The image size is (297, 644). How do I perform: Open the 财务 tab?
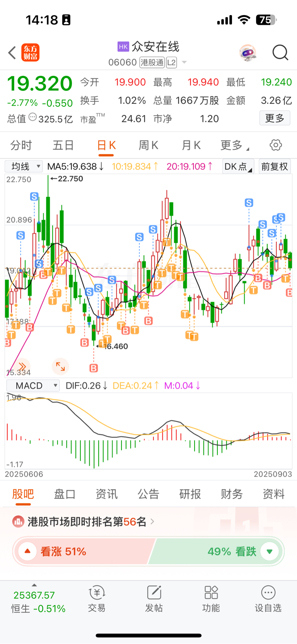[232, 494]
